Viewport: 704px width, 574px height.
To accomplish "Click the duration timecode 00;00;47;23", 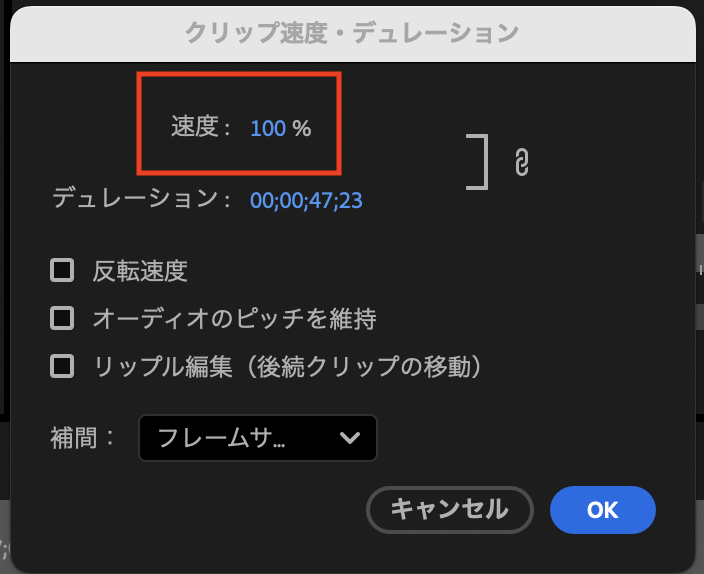I will click(x=306, y=201).
